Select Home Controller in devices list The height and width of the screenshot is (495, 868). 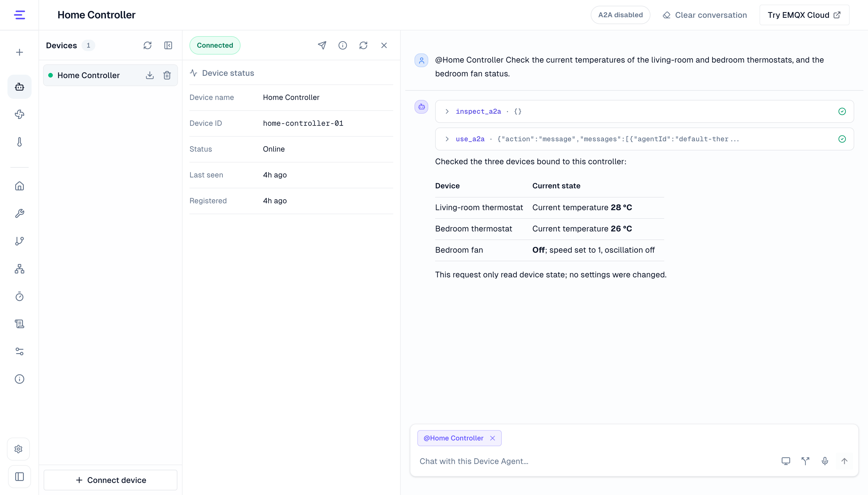(x=110, y=75)
